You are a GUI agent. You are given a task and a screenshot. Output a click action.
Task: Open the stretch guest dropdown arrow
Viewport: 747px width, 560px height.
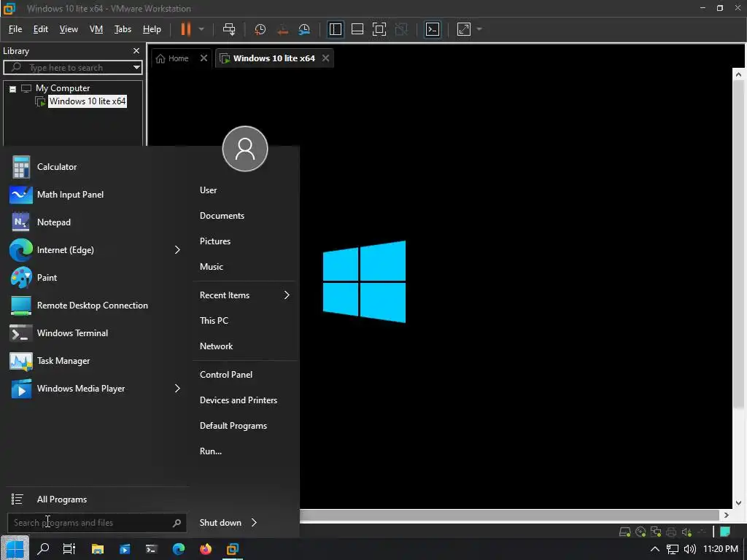(x=479, y=29)
